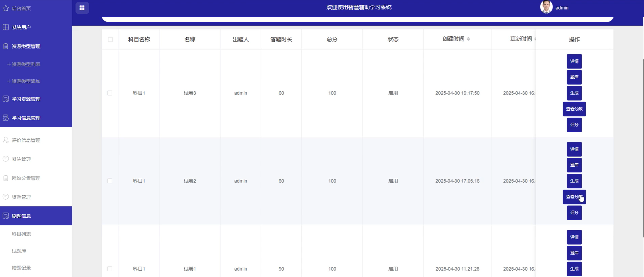
Task: Click 评分 button for 试卷2
Action: [x=574, y=213]
